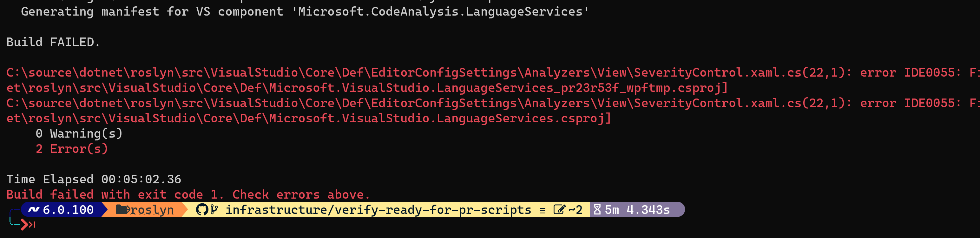Click branch name infrastructure/verify-ready-for-pr-scripts
980x238 pixels.
point(378,210)
